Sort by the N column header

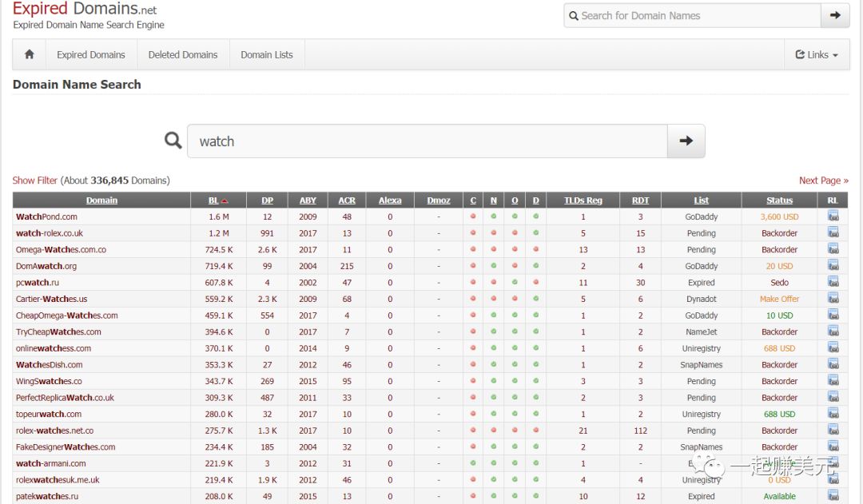tap(494, 200)
